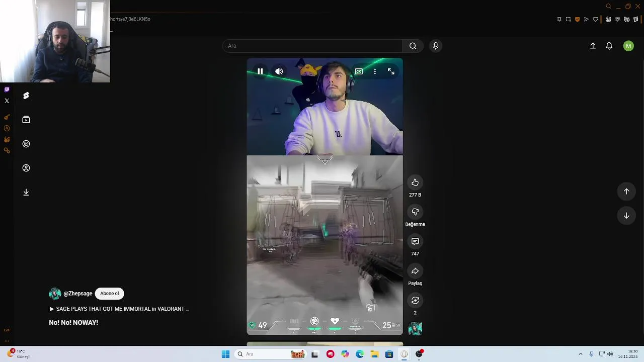Visit the @Zhepsage channel
Screen dimensions: 644x362
[x=78, y=294]
